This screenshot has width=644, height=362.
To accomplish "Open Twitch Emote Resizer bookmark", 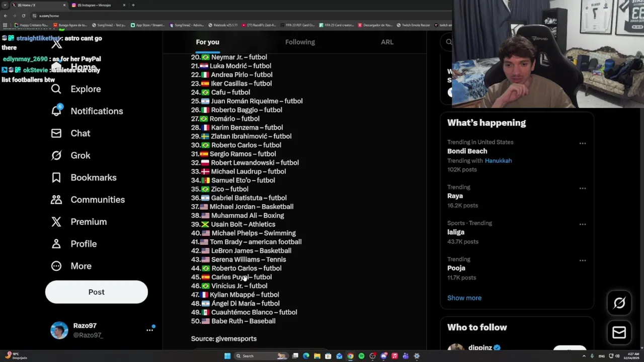I will click(x=413, y=25).
